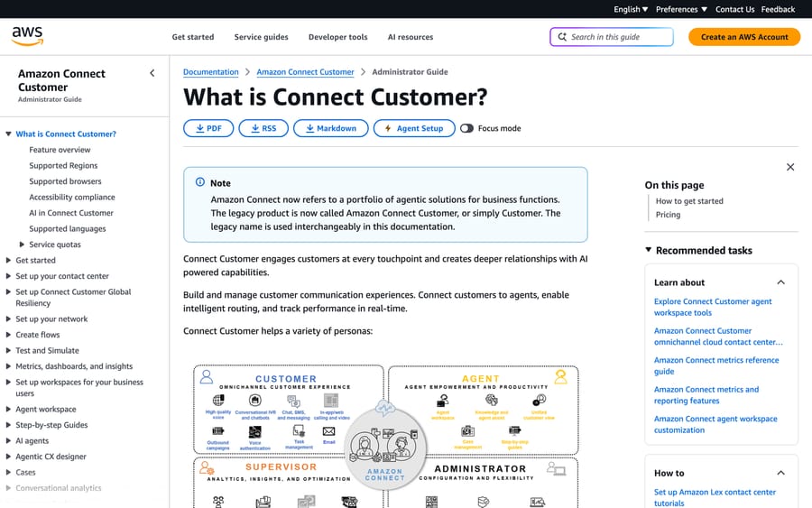The width and height of the screenshot is (812, 508).
Task: Expand Agent workspace section
Action: coord(8,409)
